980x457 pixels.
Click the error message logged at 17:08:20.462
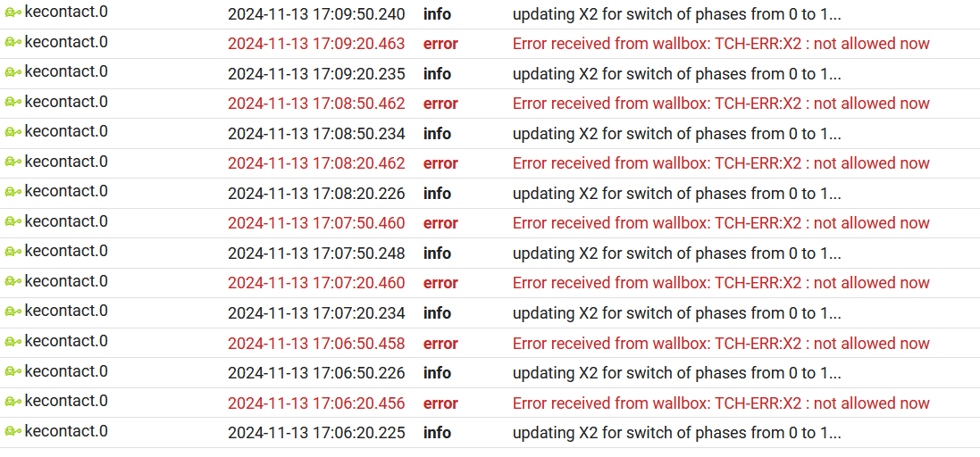click(x=721, y=163)
